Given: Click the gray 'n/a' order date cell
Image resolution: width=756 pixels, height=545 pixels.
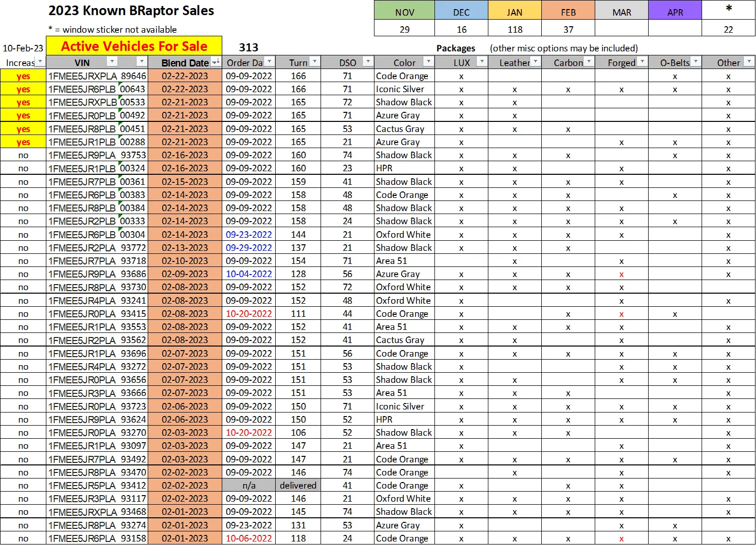Looking at the screenshot, I should [248, 485].
